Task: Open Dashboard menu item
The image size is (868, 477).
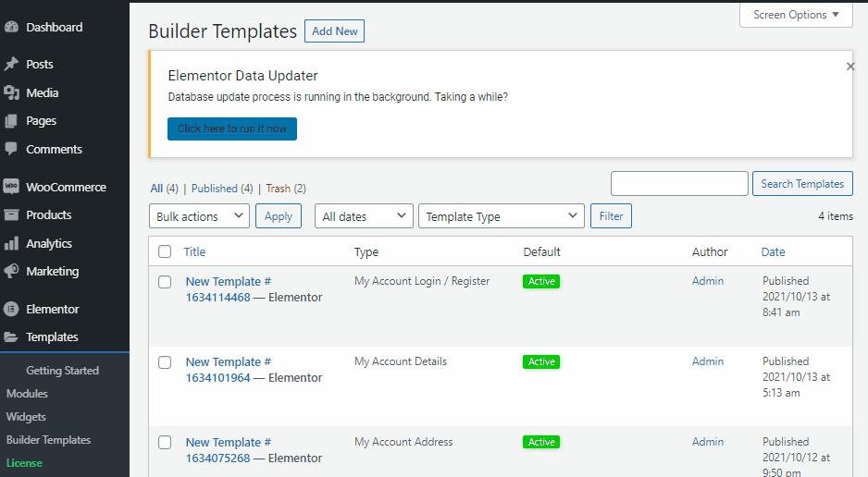Action: click(x=55, y=27)
